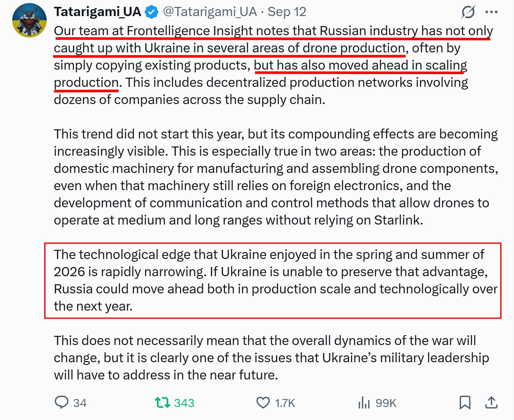Click the blue verified checkmark badge
The image size is (514, 420).
point(152,12)
